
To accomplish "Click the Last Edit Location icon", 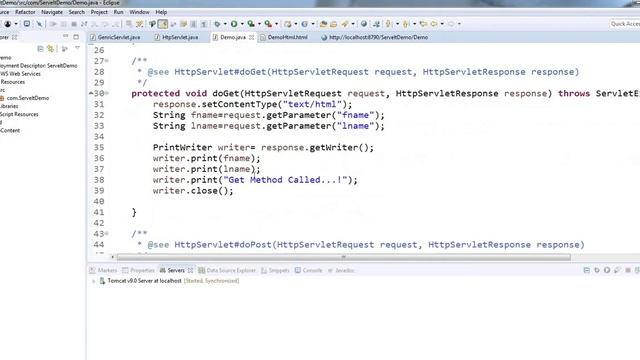I will (x=423, y=24).
